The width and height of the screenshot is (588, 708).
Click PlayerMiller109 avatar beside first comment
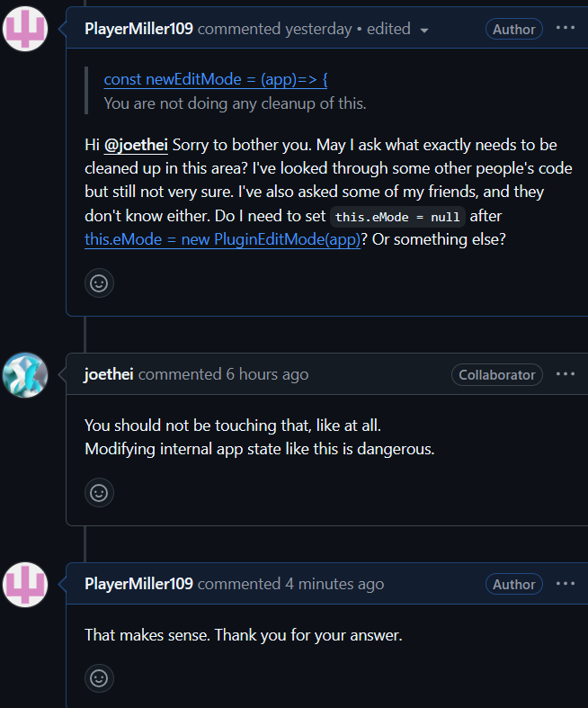point(25,29)
